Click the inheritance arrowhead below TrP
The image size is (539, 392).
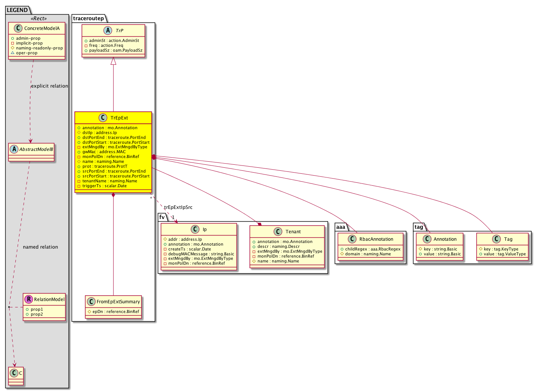(x=113, y=61)
